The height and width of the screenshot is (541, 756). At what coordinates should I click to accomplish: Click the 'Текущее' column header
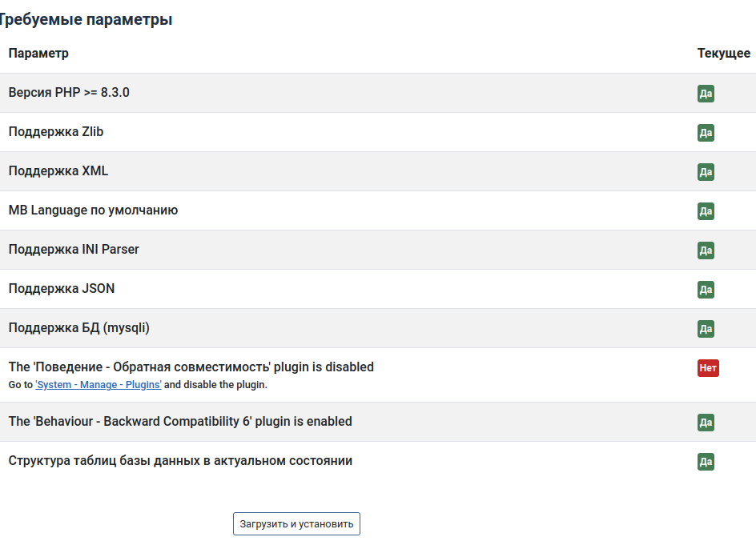coord(723,54)
